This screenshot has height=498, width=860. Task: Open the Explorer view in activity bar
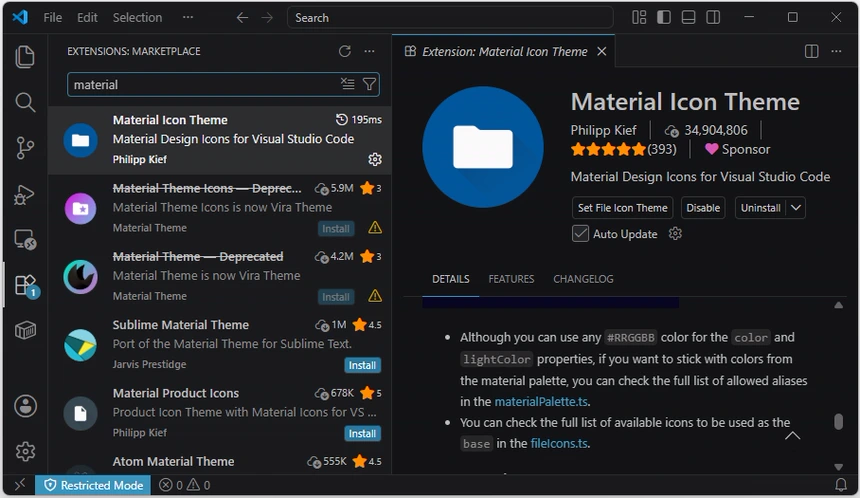(x=25, y=57)
